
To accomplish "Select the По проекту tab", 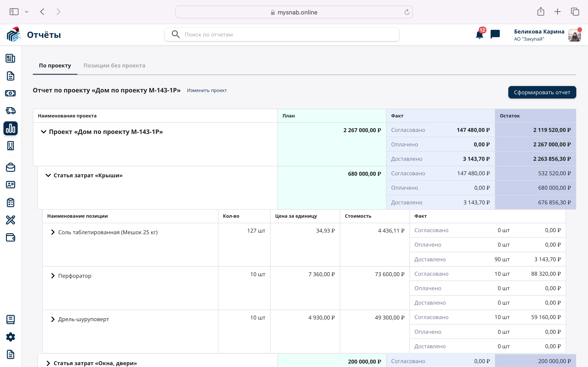I will click(55, 66).
